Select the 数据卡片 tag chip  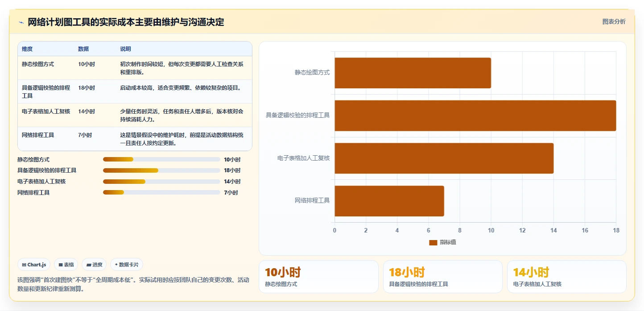127,265
